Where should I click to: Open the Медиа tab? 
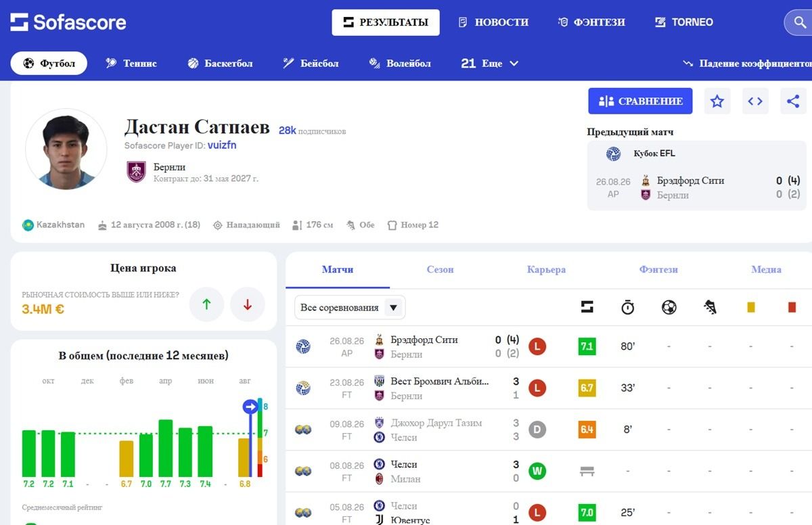[766, 269]
